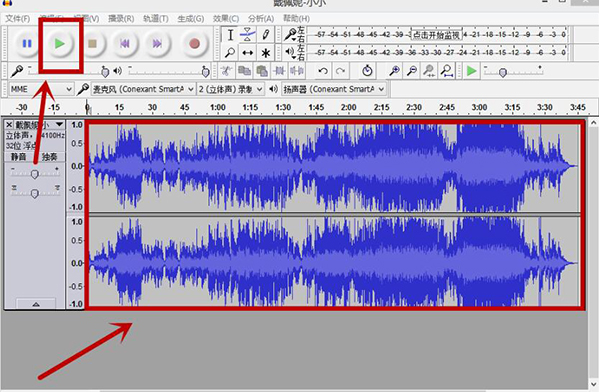Click the 2:30 mark on the timeline ruler
The image size is (599, 392).
point(414,107)
